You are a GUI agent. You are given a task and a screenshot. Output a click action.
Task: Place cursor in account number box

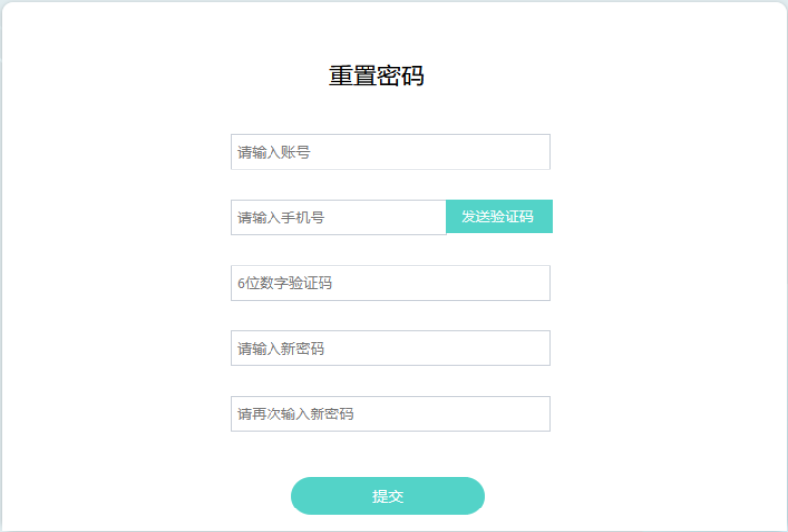pyautogui.click(x=390, y=152)
